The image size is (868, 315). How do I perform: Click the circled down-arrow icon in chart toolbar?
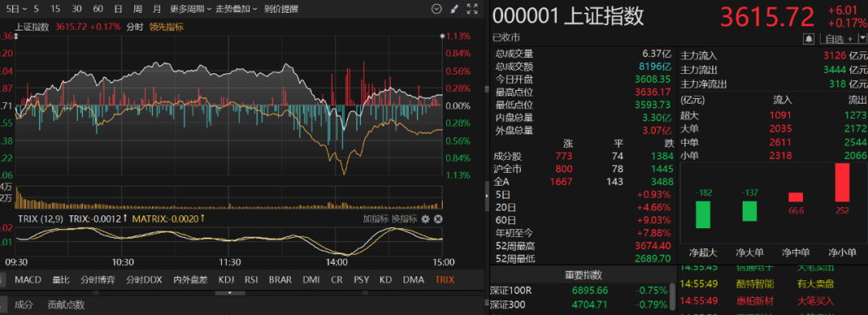click(436, 9)
